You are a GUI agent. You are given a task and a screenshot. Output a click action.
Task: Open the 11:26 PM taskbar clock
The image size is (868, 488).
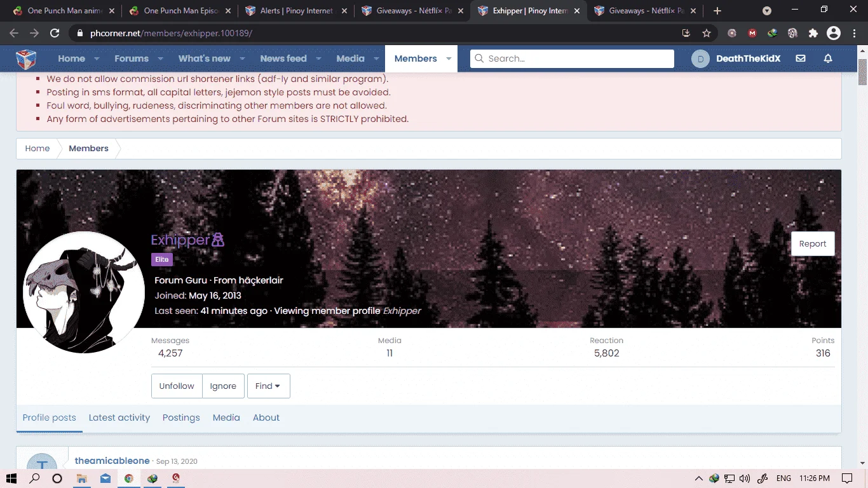(815, 478)
